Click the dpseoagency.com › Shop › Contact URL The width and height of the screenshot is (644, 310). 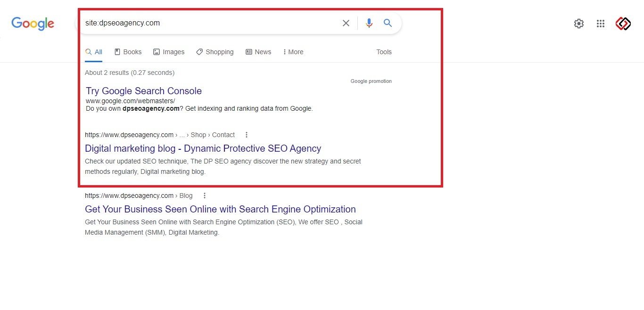tap(160, 135)
